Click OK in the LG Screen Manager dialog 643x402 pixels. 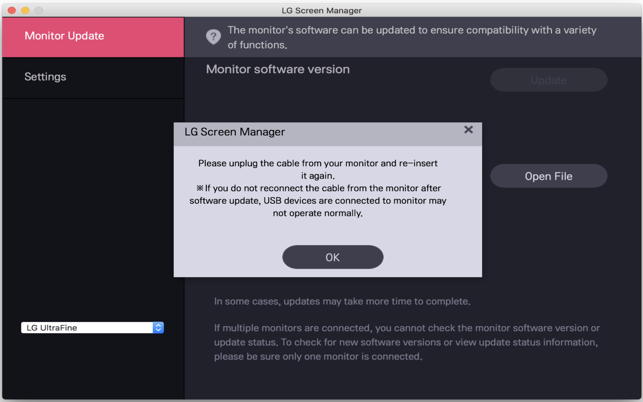pos(333,257)
